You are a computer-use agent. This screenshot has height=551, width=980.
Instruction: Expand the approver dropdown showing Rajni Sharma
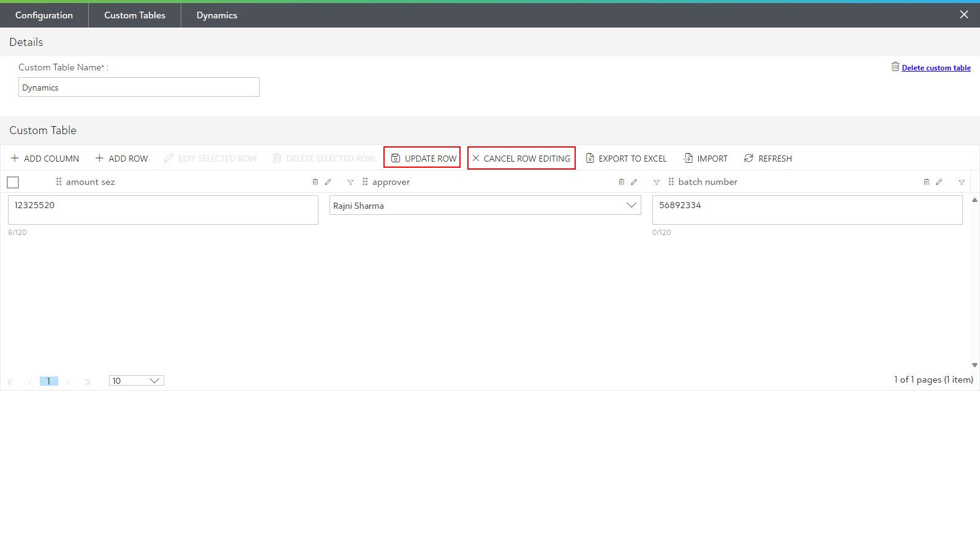pos(631,205)
